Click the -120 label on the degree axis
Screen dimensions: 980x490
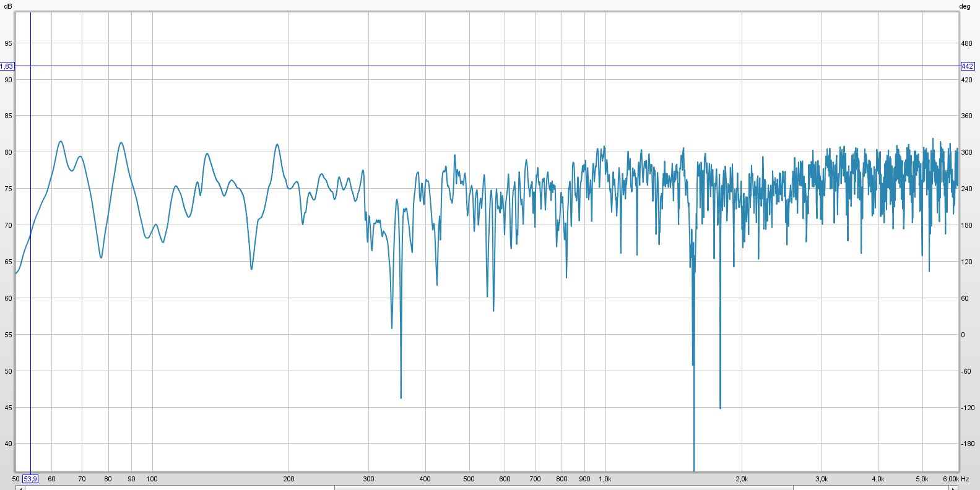[x=968, y=408]
